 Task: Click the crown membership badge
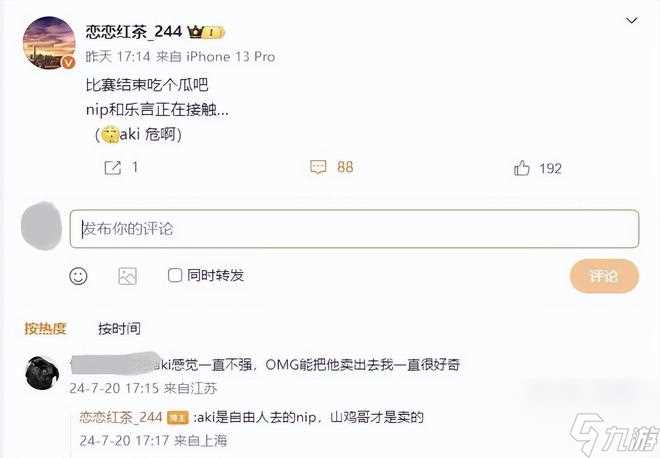[x=206, y=32]
